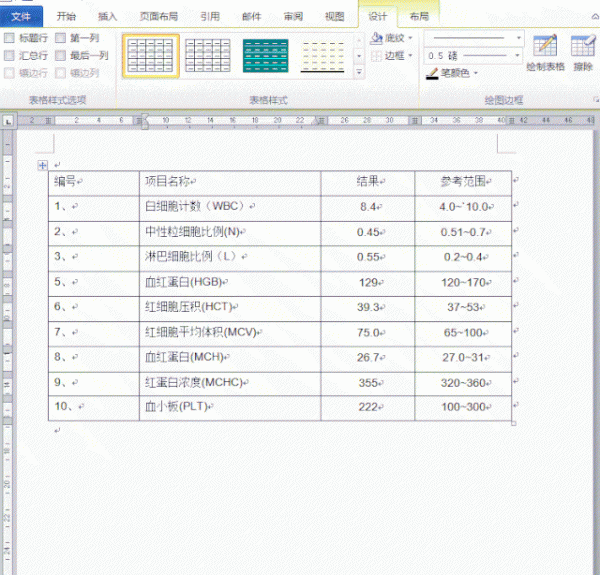Image resolution: width=600 pixels, height=575 pixels.
Task: Open the Mailings (邮件) tab
Action: (251, 16)
